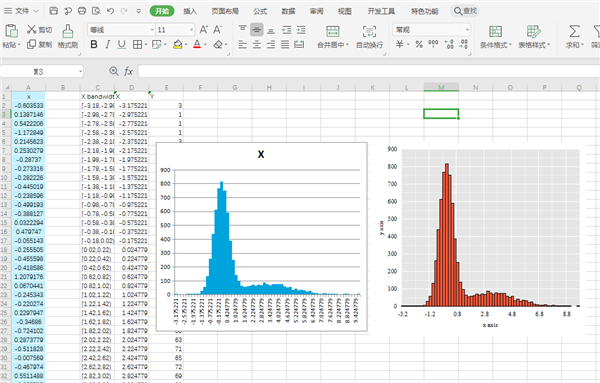Screen dimensions: 600x383
Task: Switch to the 视图 (View) tab
Action: [x=344, y=11]
